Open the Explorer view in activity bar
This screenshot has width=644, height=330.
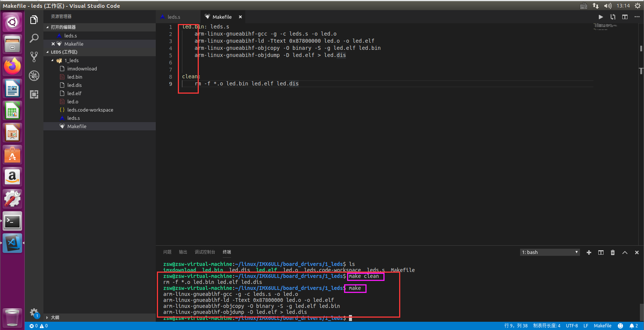(34, 20)
